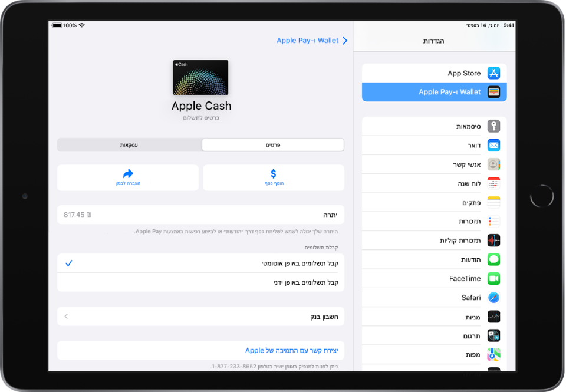
Task: Open the Safari settings row
Action: click(435, 298)
